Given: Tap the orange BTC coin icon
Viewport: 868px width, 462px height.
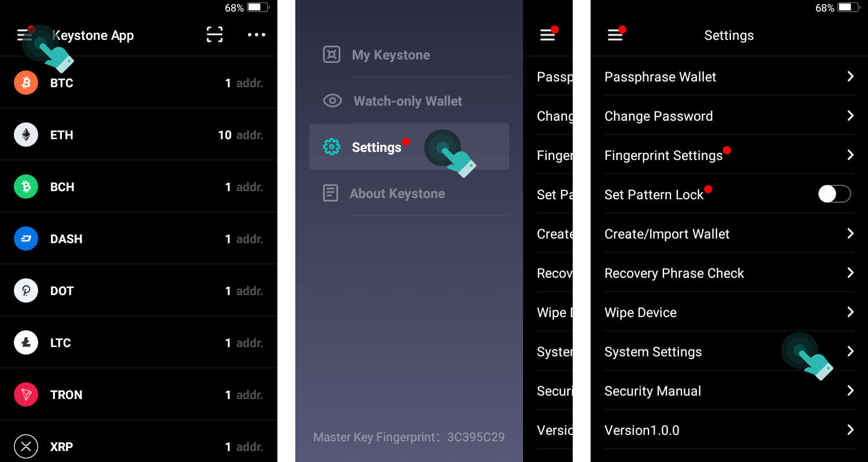Looking at the screenshot, I should pos(26,83).
